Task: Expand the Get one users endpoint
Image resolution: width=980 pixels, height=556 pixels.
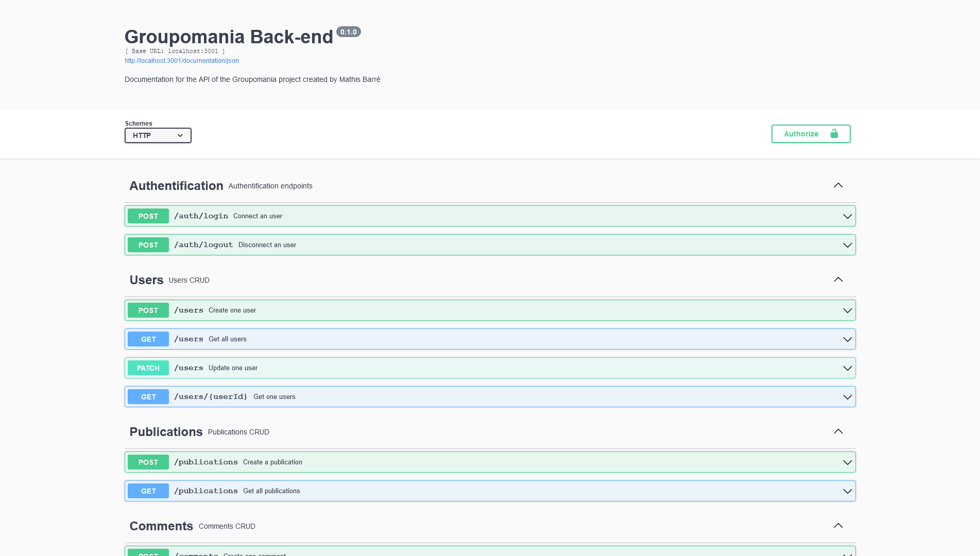Action: tap(847, 396)
